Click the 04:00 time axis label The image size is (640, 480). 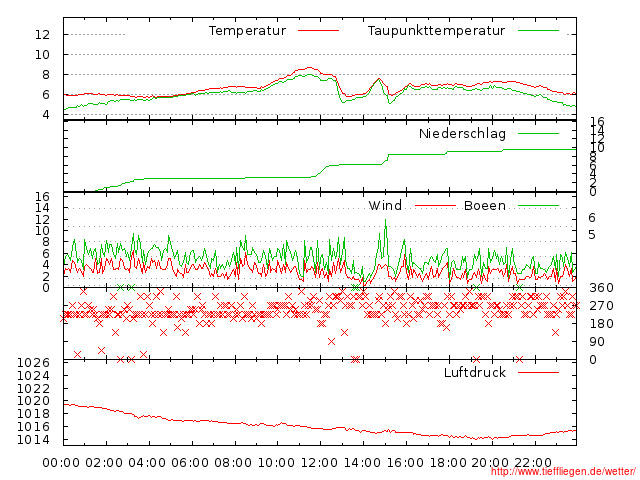point(147,463)
